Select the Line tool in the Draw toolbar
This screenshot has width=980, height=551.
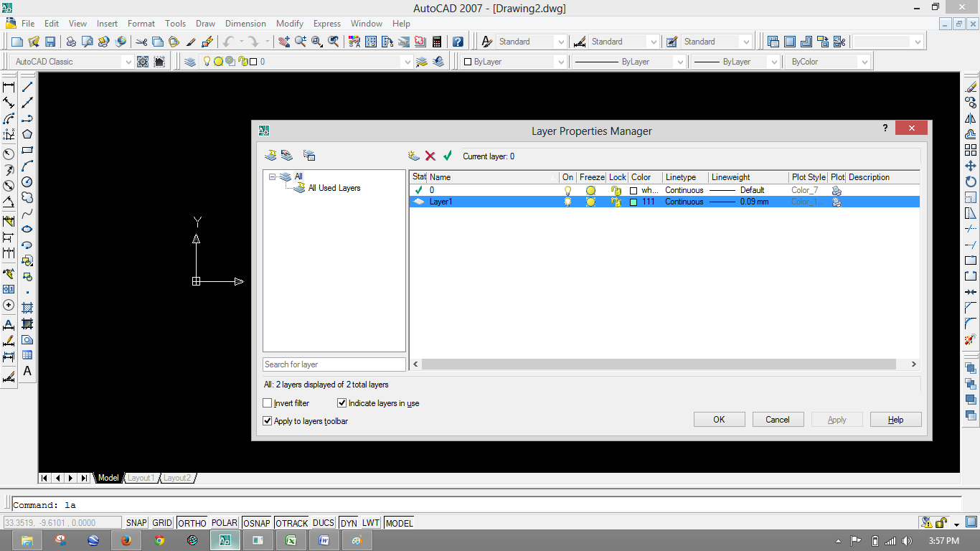click(x=27, y=87)
